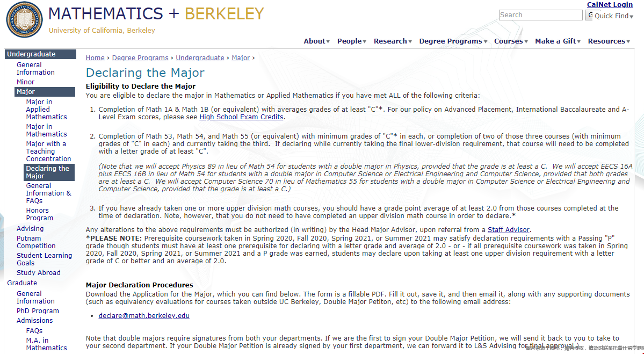The image size is (644, 354).
Task: Click the Staff Advisor link
Action: [x=508, y=230]
